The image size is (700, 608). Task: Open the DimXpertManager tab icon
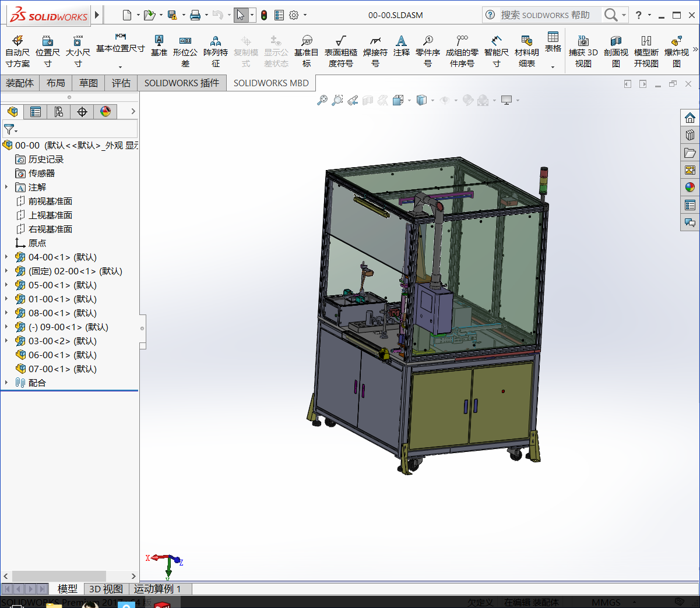(x=82, y=111)
